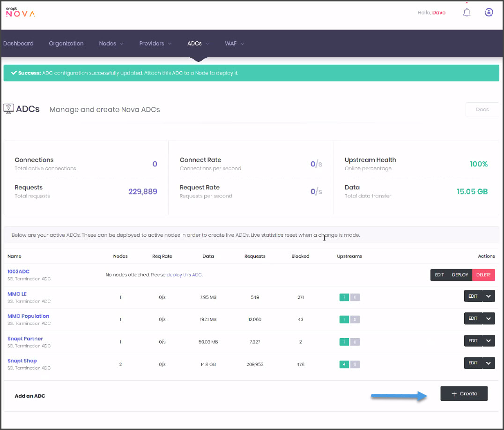Click the Requests column header
Screen dimensions: 504x430
[x=255, y=256]
